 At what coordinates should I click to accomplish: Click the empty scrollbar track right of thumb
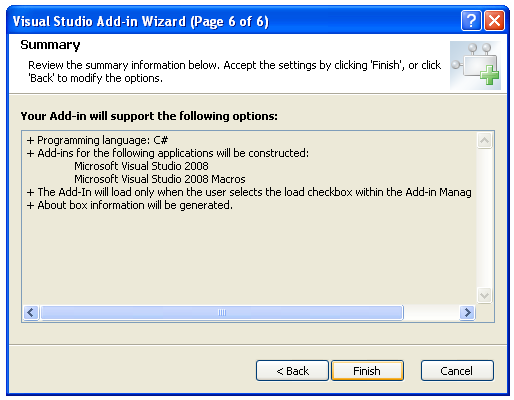(431, 313)
